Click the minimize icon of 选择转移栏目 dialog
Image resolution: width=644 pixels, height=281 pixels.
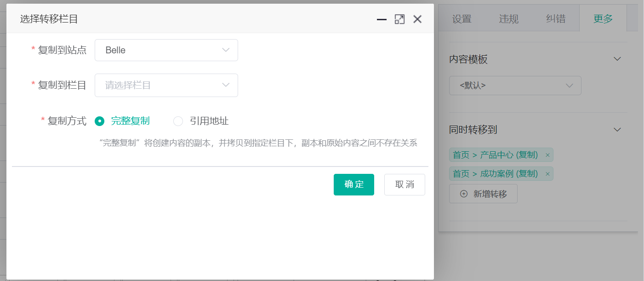click(x=382, y=20)
